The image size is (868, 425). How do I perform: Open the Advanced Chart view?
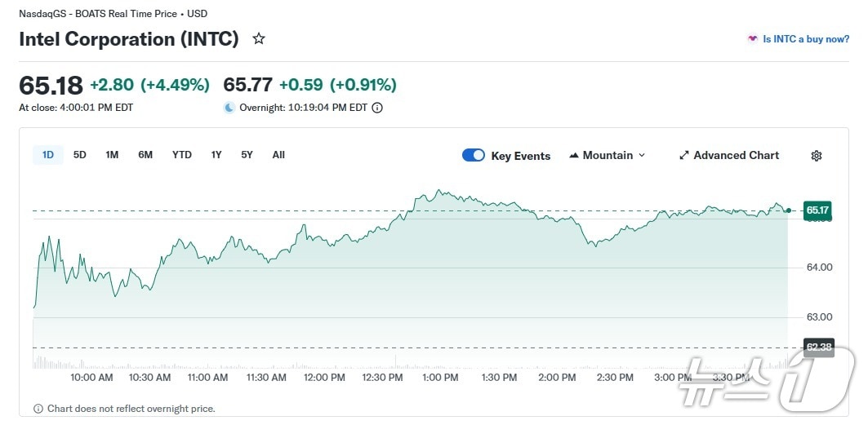coord(736,156)
